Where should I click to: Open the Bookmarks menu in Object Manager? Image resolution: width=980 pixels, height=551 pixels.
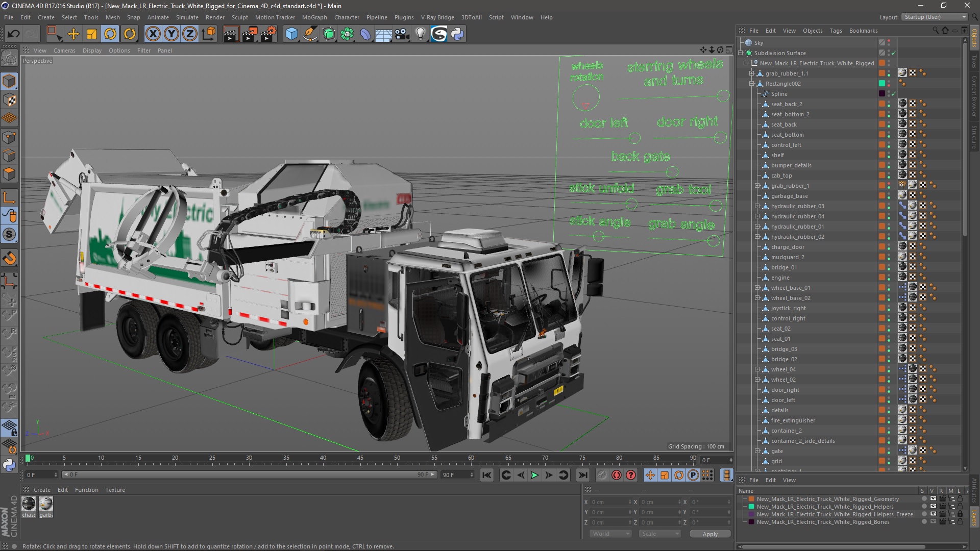[x=863, y=31]
